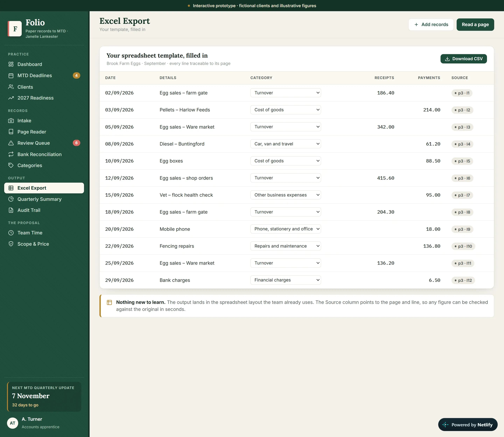Click the date 25/09/2026

point(119,263)
